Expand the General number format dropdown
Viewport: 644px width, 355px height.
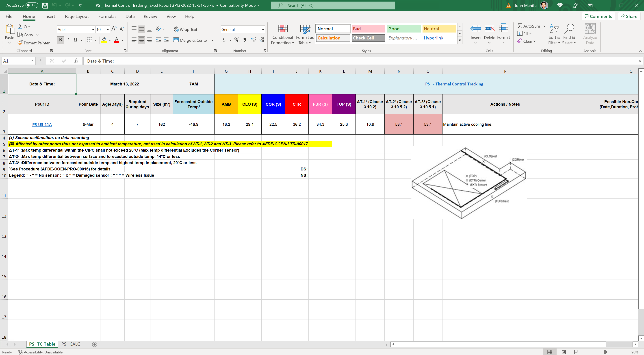[263, 30]
